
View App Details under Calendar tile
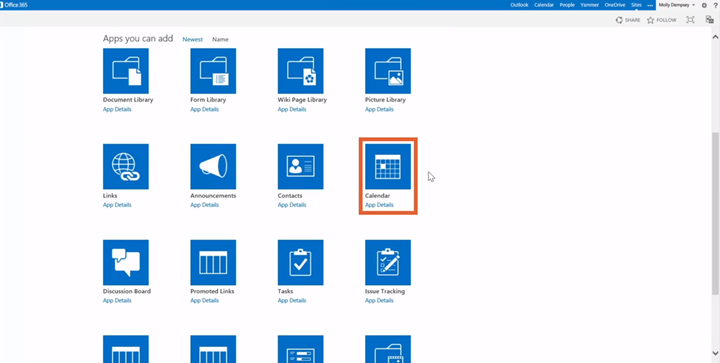pos(379,205)
